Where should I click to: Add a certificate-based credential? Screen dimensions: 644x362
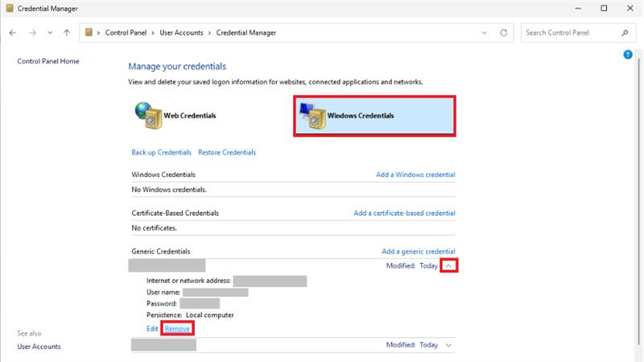[x=405, y=213]
